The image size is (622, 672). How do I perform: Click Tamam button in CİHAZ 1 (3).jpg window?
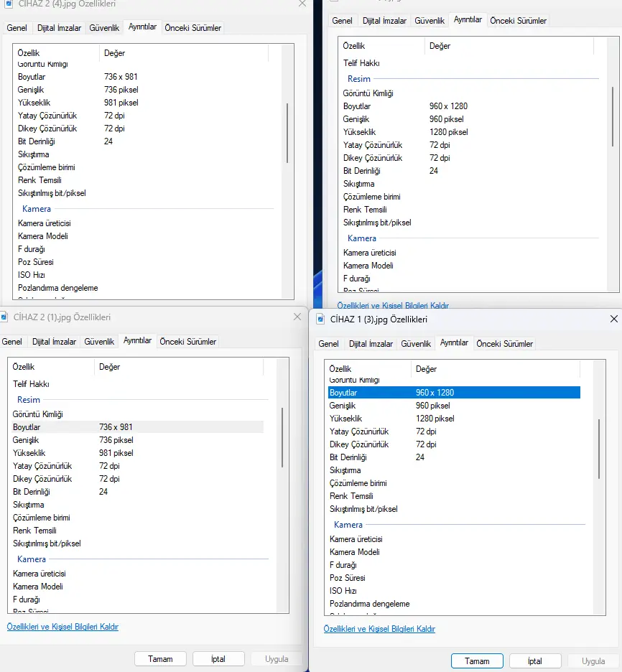pyautogui.click(x=477, y=661)
